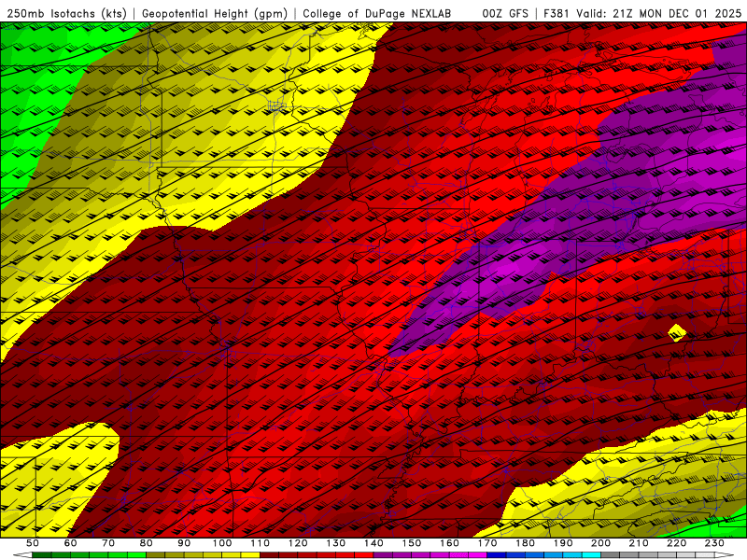Click the legend value 190
This screenshot has width=747, height=560.
563,543
